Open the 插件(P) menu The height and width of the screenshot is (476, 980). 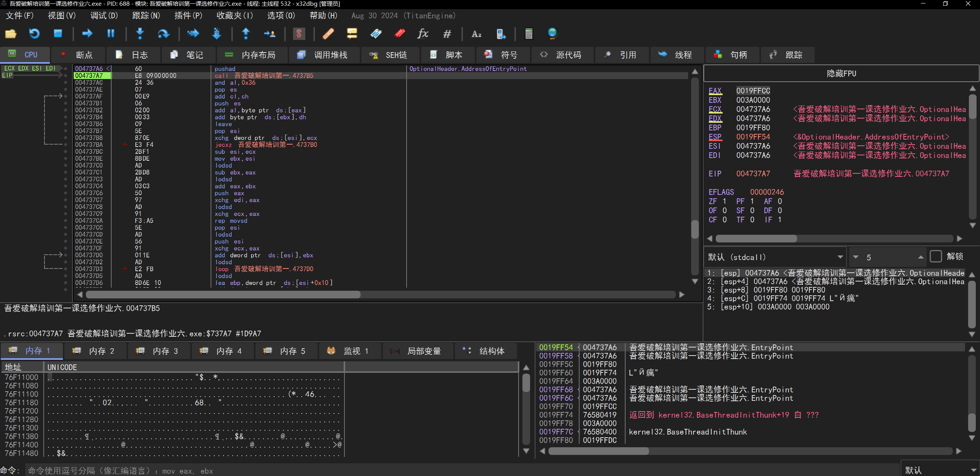tap(188, 16)
